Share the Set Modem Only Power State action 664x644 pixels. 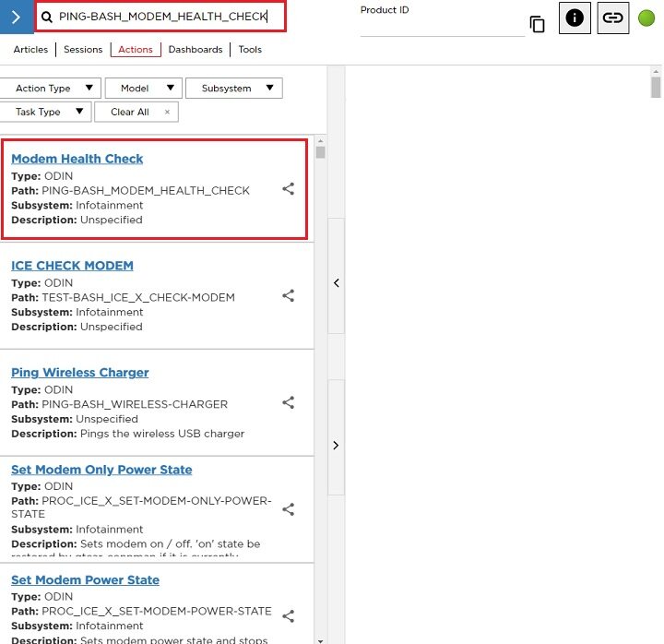click(288, 509)
